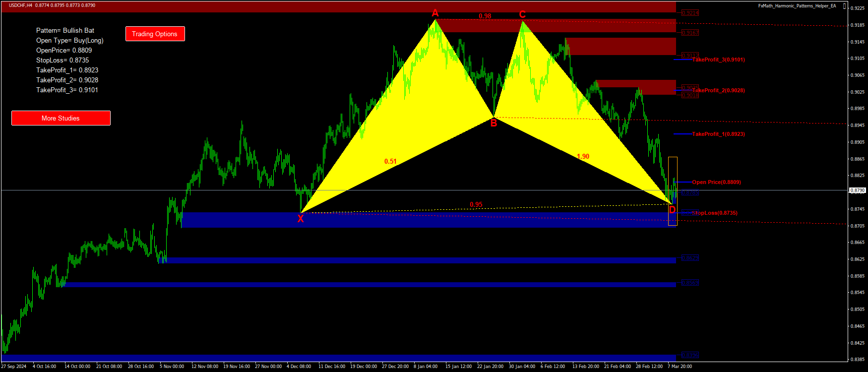Click the TakeProfit_1(0.8923) level label
Viewport: 868px width, 372px height.
[718, 134]
